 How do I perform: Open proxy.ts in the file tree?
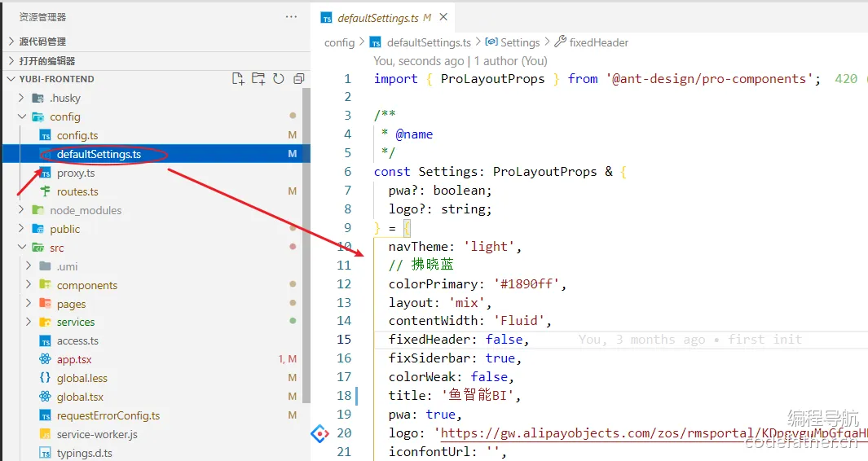(76, 173)
